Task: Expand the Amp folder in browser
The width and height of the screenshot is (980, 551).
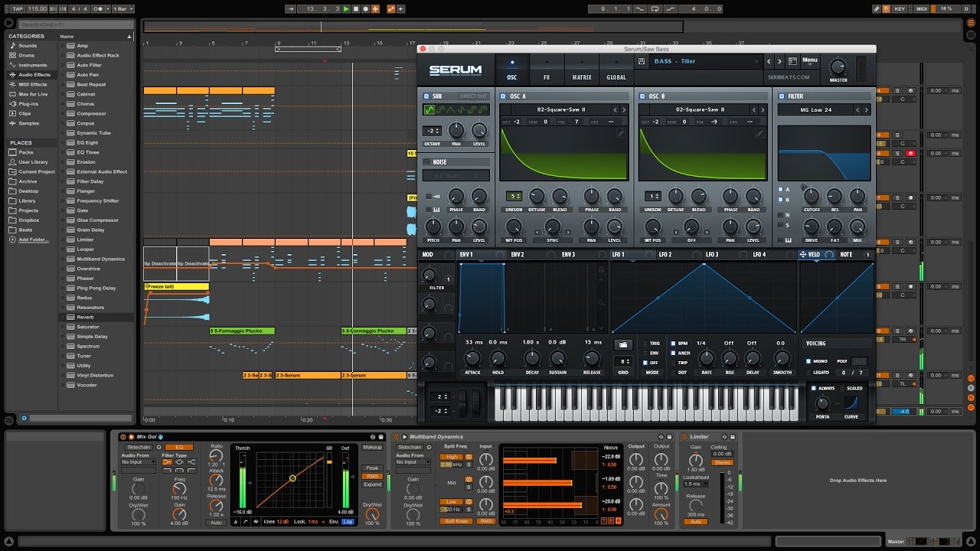Action: point(63,46)
